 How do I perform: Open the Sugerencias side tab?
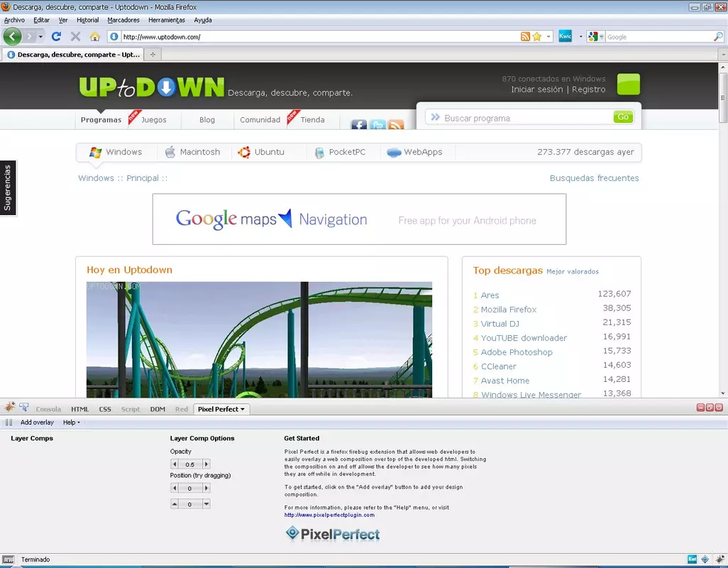coord(8,187)
